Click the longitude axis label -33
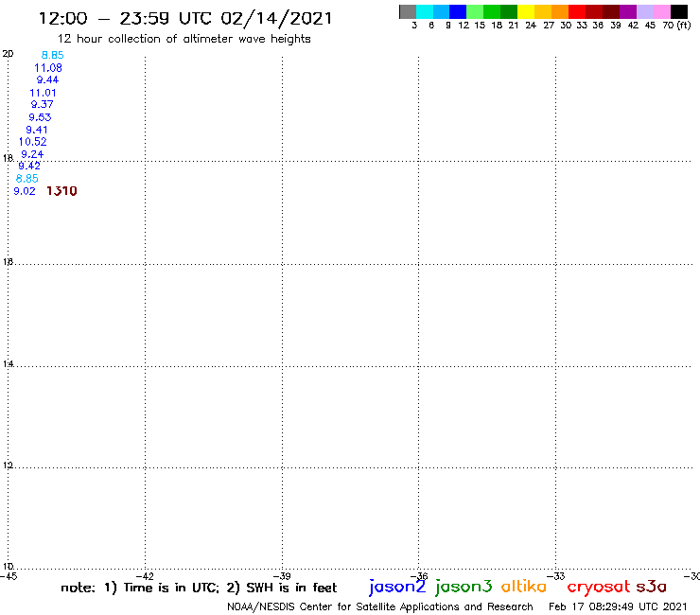This screenshot has height=615, width=700. point(556,576)
